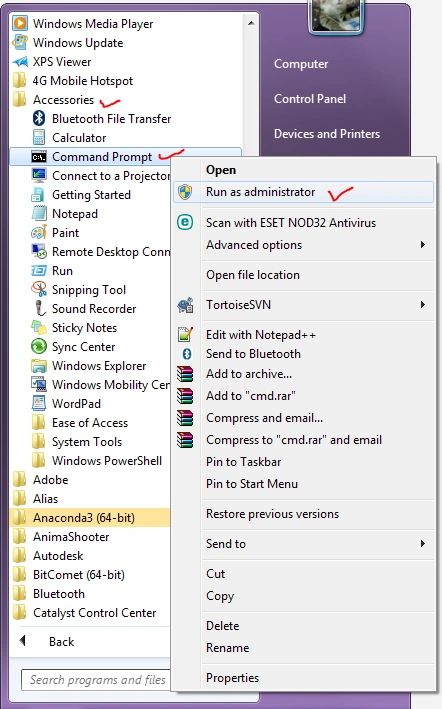Image resolution: width=442 pixels, height=709 pixels.
Task: Choose Pin to Taskbar option
Action: pyautogui.click(x=244, y=462)
